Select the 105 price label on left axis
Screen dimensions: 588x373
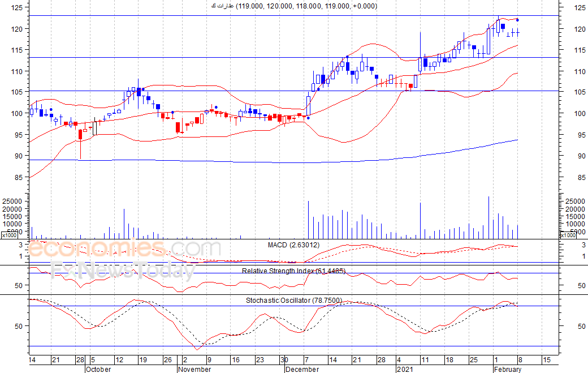click(x=16, y=92)
